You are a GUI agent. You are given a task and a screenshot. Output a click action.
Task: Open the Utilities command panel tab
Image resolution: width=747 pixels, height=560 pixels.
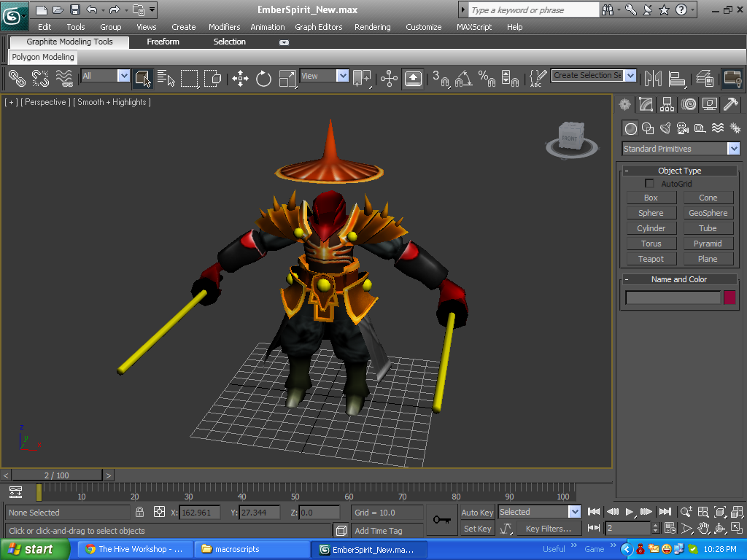point(730,104)
